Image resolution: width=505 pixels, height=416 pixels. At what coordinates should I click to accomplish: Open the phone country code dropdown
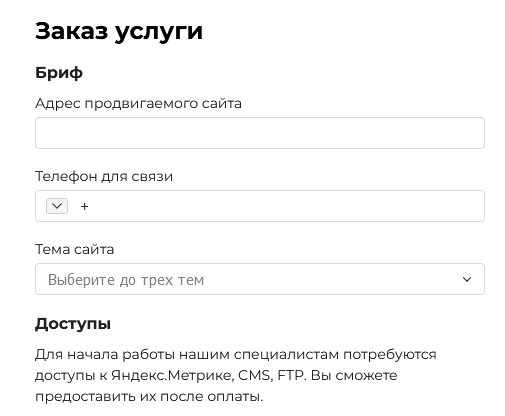coord(57,206)
